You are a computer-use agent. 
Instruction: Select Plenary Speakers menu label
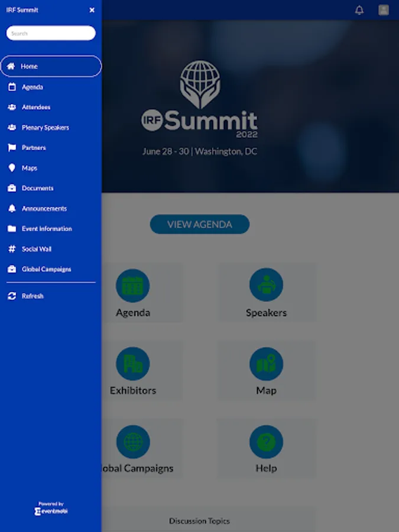point(46,128)
